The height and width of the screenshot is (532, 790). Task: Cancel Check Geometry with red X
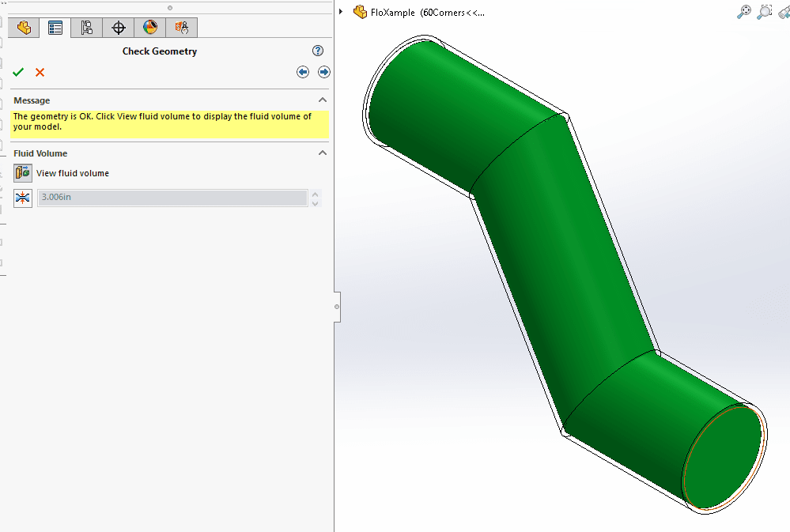point(40,72)
